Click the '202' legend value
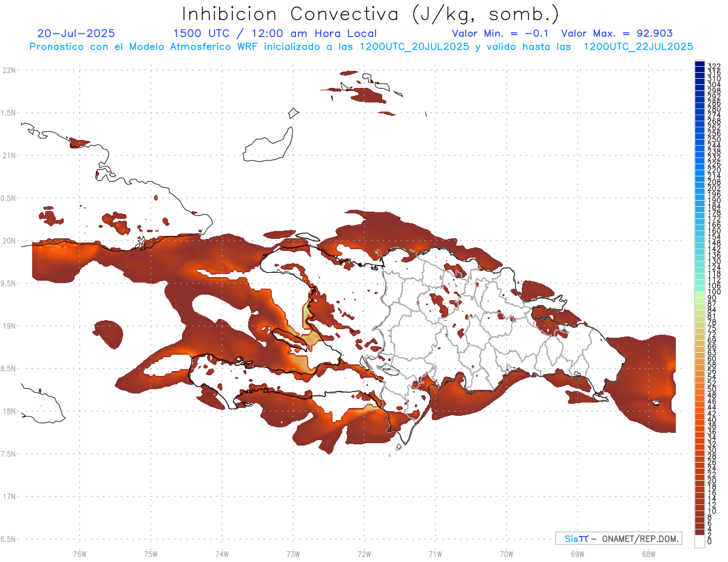This screenshot has width=728, height=562. pos(714,188)
